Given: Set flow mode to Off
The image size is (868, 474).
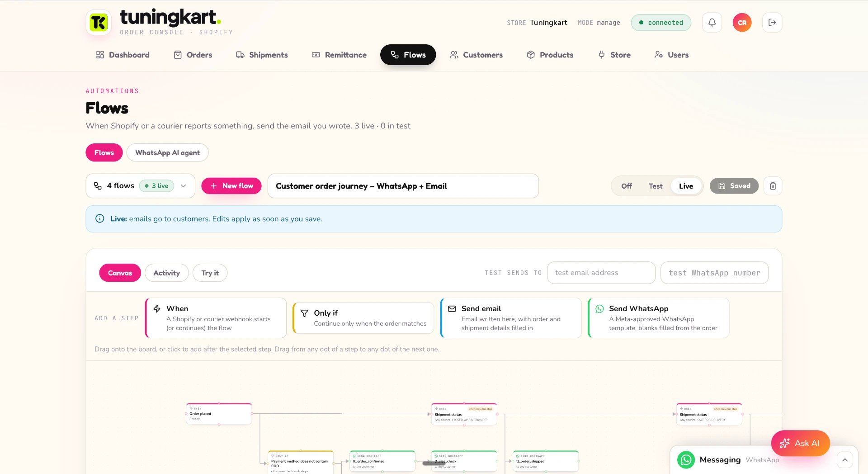Looking at the screenshot, I should pos(626,186).
